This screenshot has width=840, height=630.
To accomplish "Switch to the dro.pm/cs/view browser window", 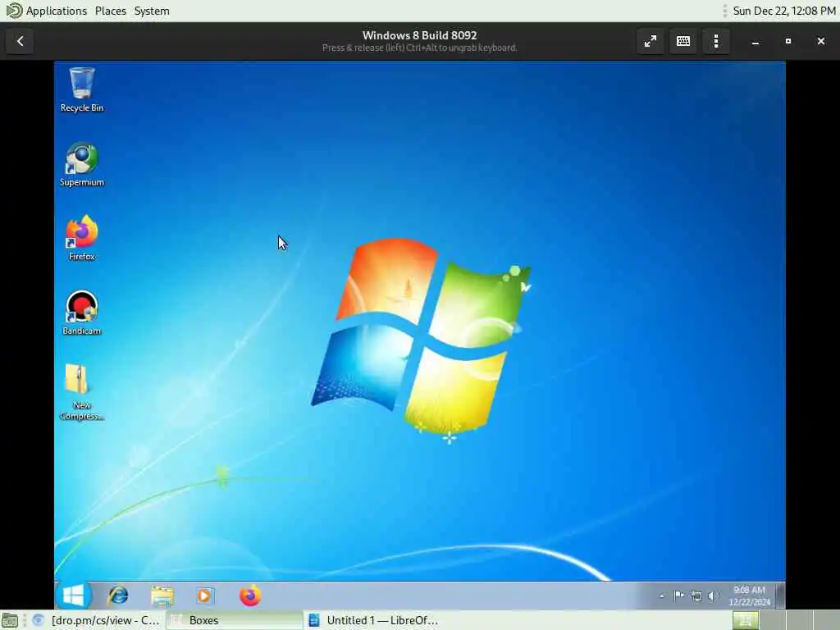I will coord(97,620).
